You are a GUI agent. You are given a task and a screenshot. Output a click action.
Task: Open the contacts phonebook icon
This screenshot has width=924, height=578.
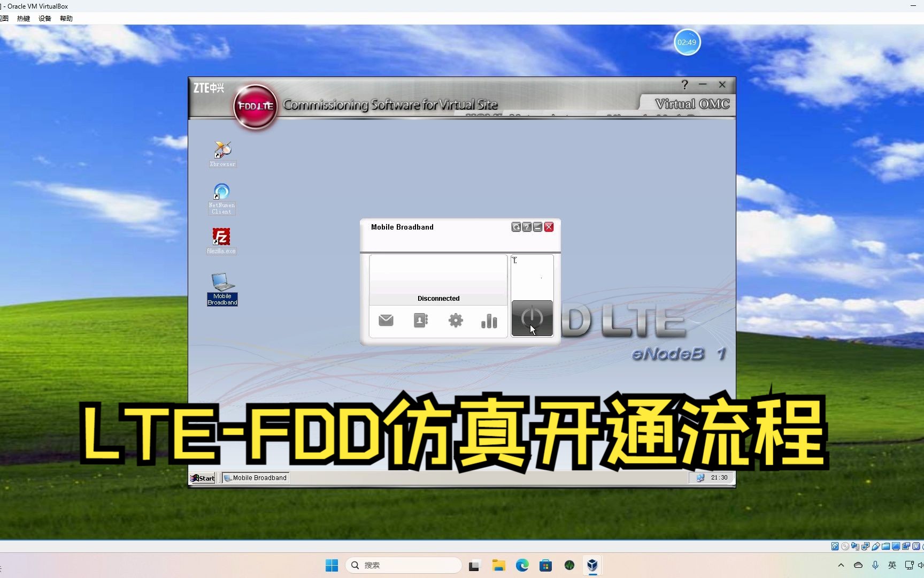421,320
